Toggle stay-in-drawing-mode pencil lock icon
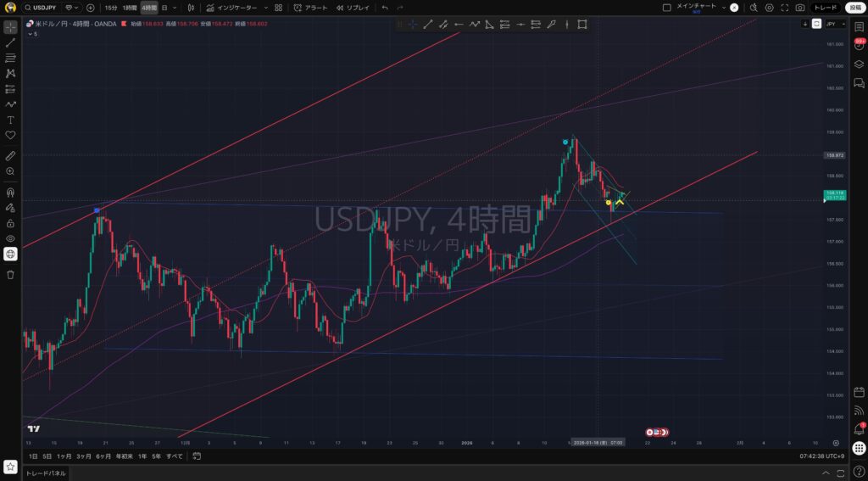This screenshot has height=481, width=868. [10, 208]
